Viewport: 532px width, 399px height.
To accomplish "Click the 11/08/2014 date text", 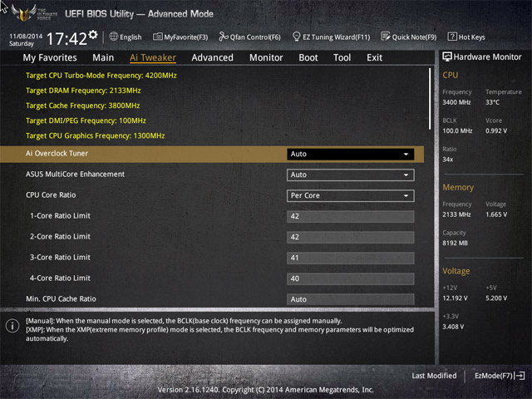I will [26, 36].
